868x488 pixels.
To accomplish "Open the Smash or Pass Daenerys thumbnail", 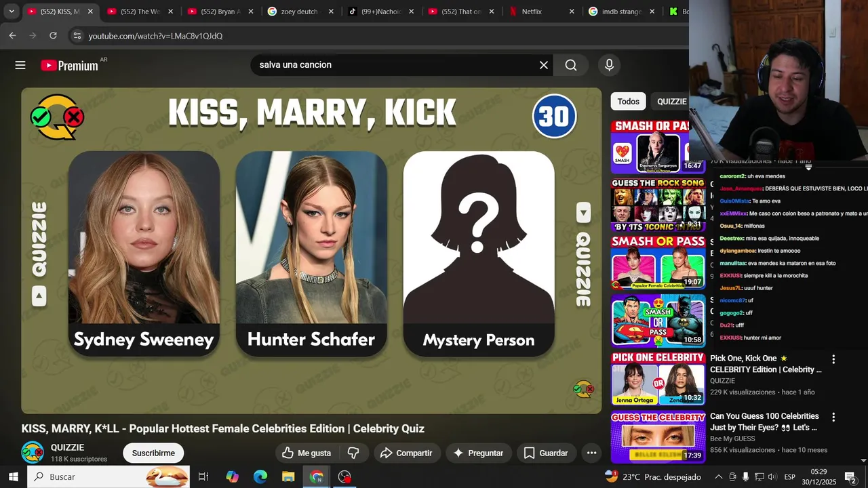I will click(x=658, y=146).
